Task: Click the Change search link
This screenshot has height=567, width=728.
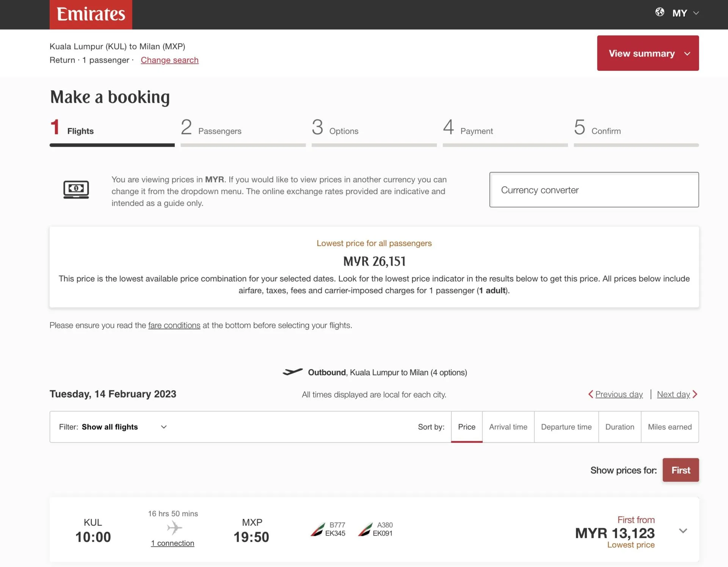Action: (x=169, y=60)
